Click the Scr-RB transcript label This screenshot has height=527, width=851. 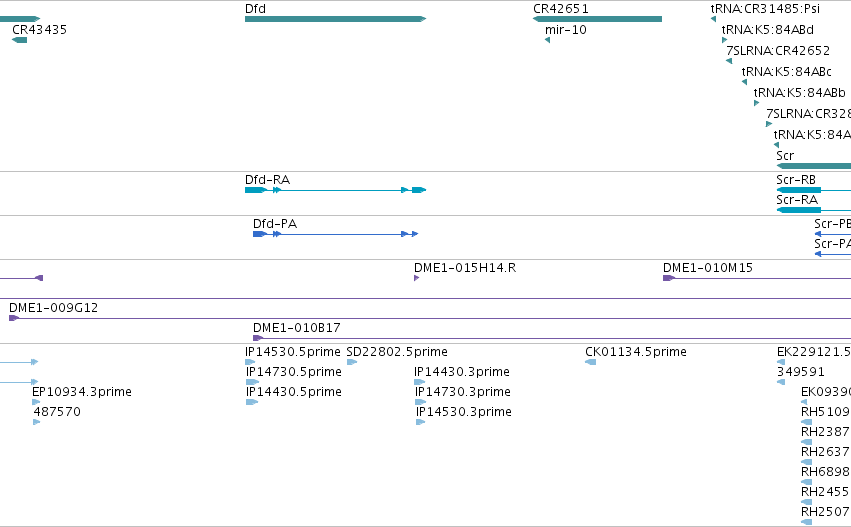796,180
